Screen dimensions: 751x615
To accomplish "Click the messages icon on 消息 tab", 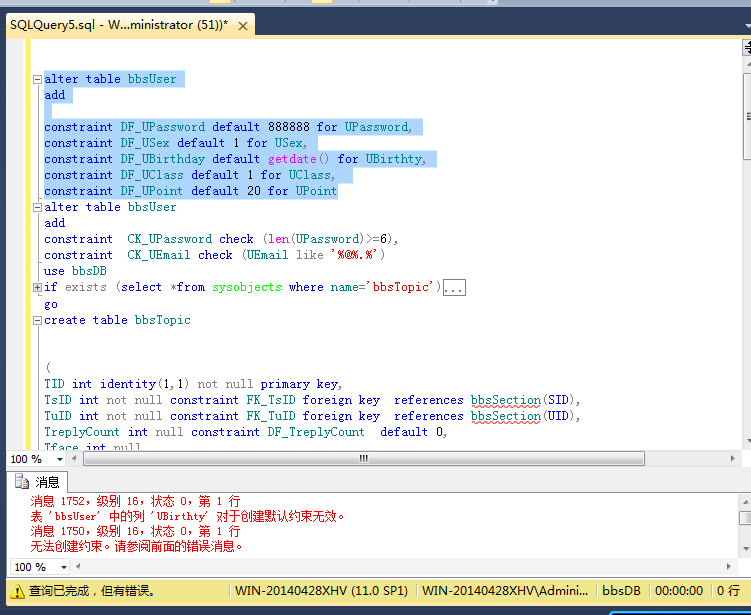I will [22, 482].
